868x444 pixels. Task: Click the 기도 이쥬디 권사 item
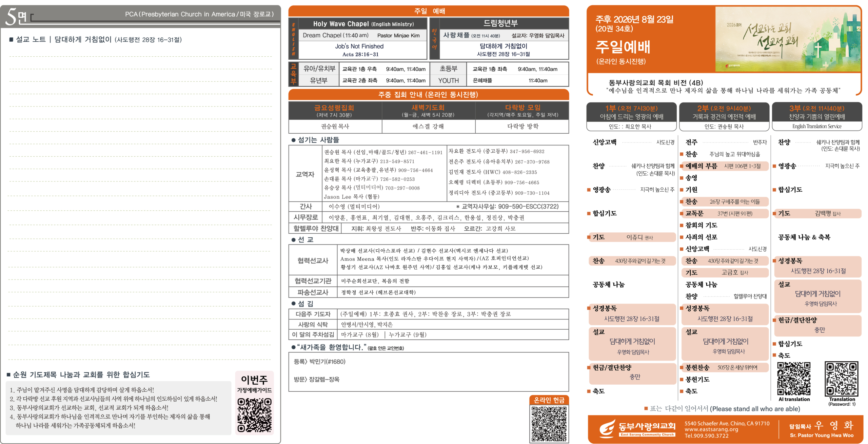[x=632, y=237]
